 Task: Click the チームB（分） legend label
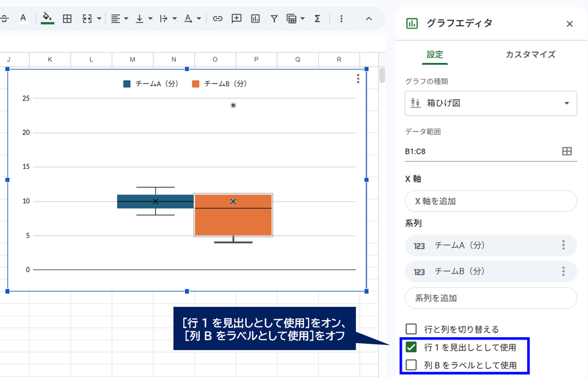(x=225, y=84)
